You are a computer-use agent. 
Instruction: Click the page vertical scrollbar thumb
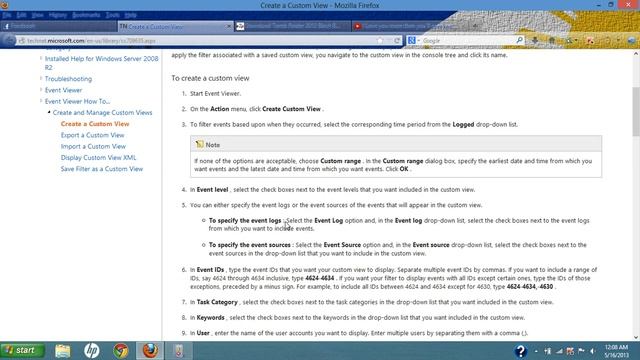(636, 111)
